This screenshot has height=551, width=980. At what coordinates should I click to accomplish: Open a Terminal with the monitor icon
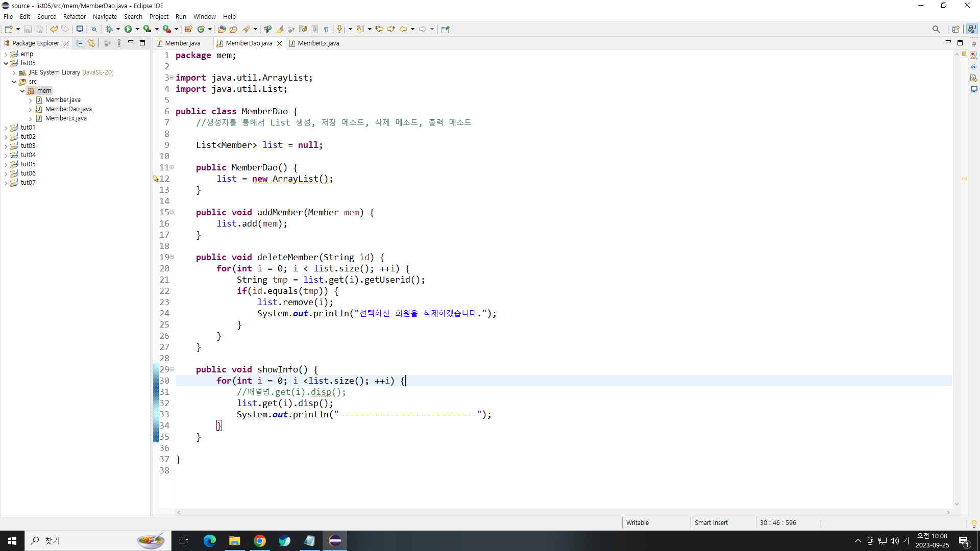tap(80, 29)
